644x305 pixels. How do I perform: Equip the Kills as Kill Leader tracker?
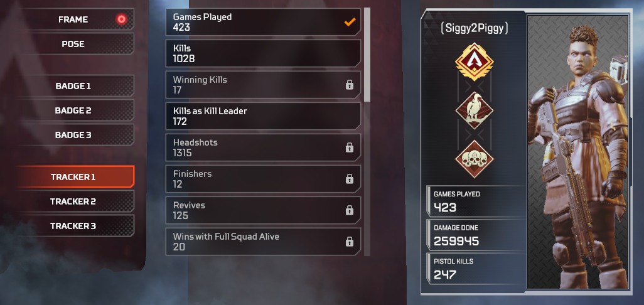[263, 116]
